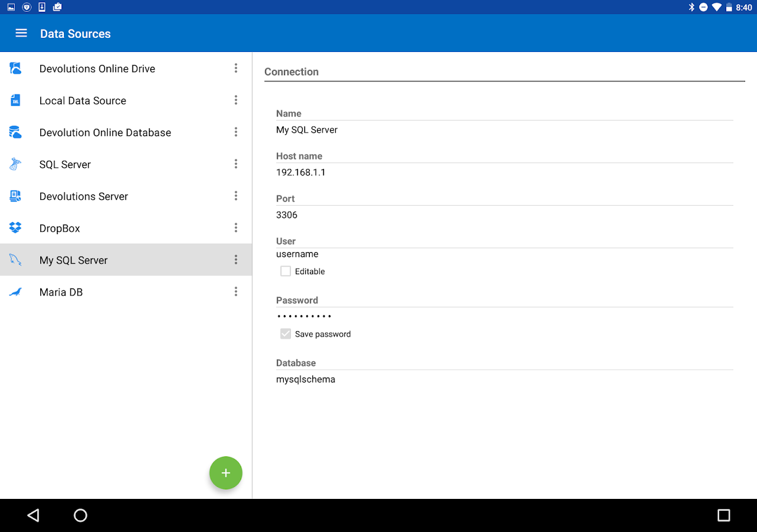
Task: Select SQL Server data source
Action: 126,164
